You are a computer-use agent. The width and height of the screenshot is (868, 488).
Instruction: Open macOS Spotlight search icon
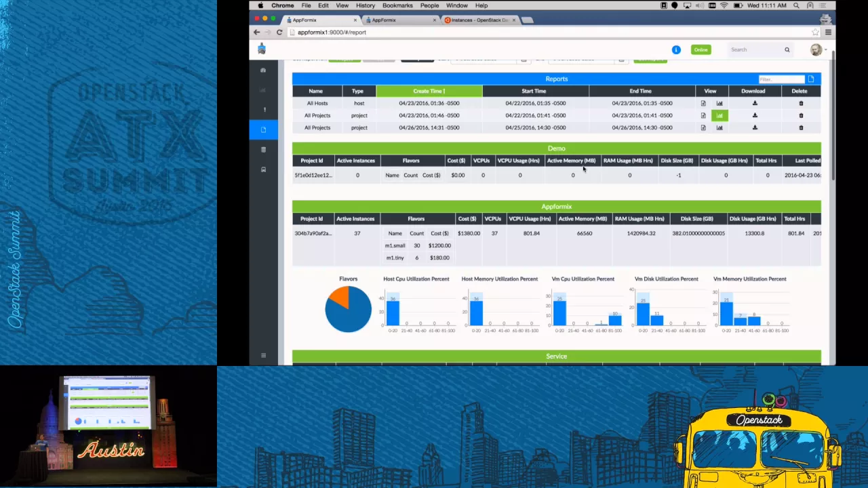point(796,5)
